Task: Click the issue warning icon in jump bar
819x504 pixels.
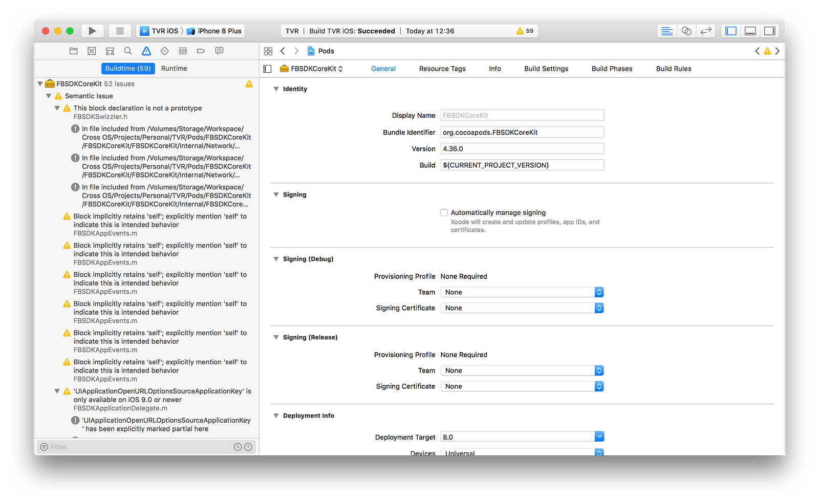Action: [x=767, y=51]
